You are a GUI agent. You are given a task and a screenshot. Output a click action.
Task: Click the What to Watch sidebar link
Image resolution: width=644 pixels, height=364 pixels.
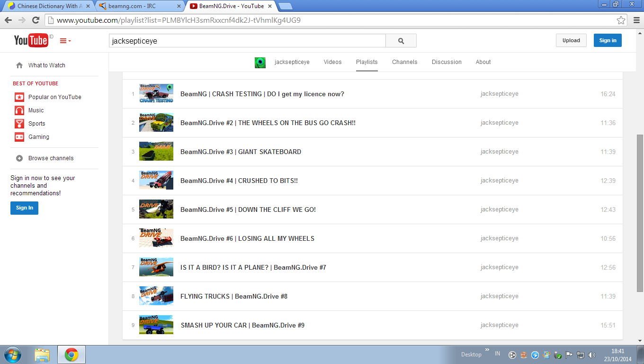pyautogui.click(x=47, y=65)
